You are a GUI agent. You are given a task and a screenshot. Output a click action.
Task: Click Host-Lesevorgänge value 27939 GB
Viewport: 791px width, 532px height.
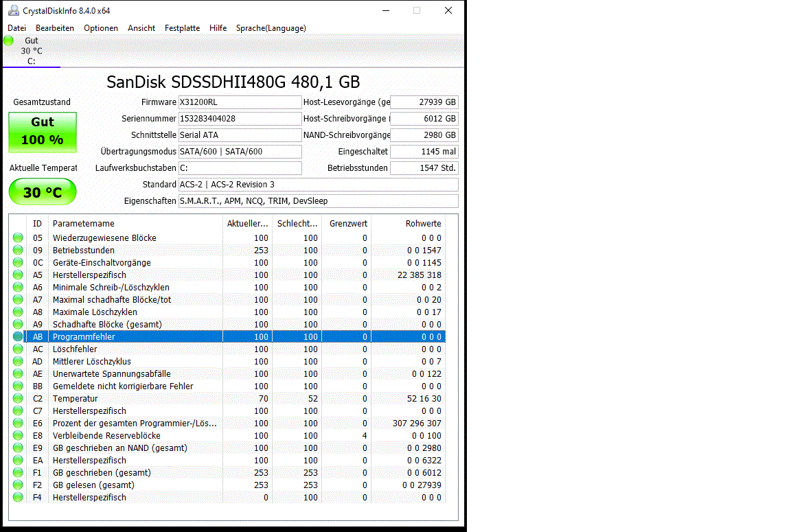[424, 102]
